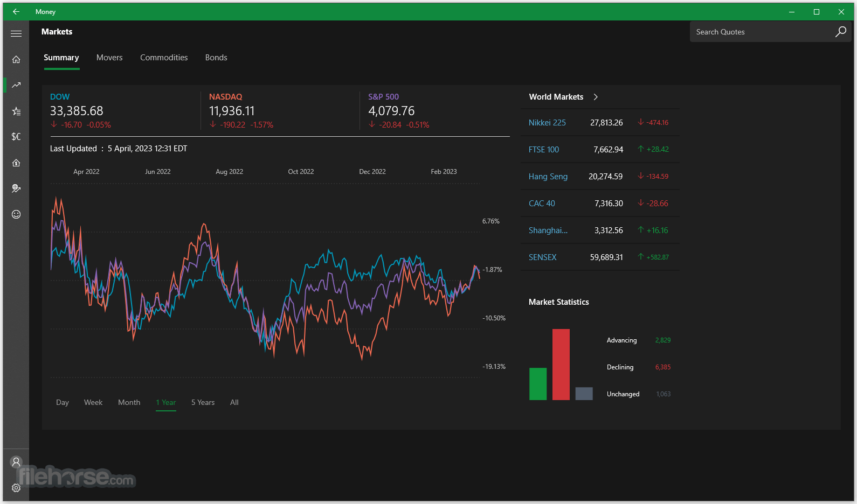Viewport: 857px width, 504px height.
Task: Open the Home icon in sidebar
Action: (x=16, y=59)
